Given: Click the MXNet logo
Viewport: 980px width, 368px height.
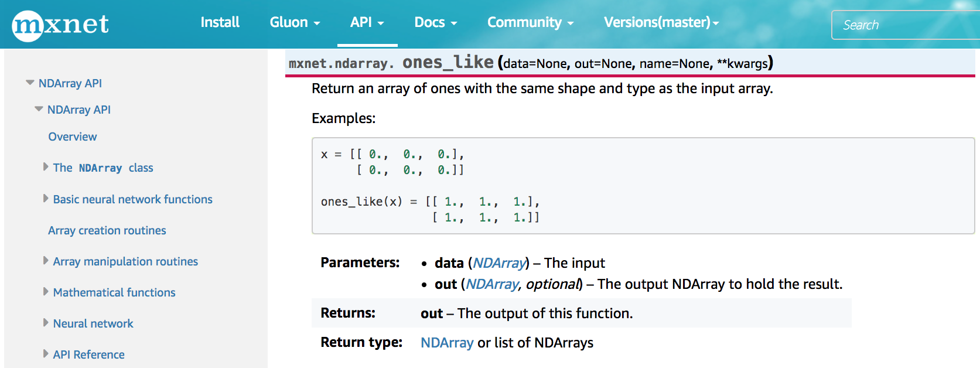Looking at the screenshot, I should point(60,25).
